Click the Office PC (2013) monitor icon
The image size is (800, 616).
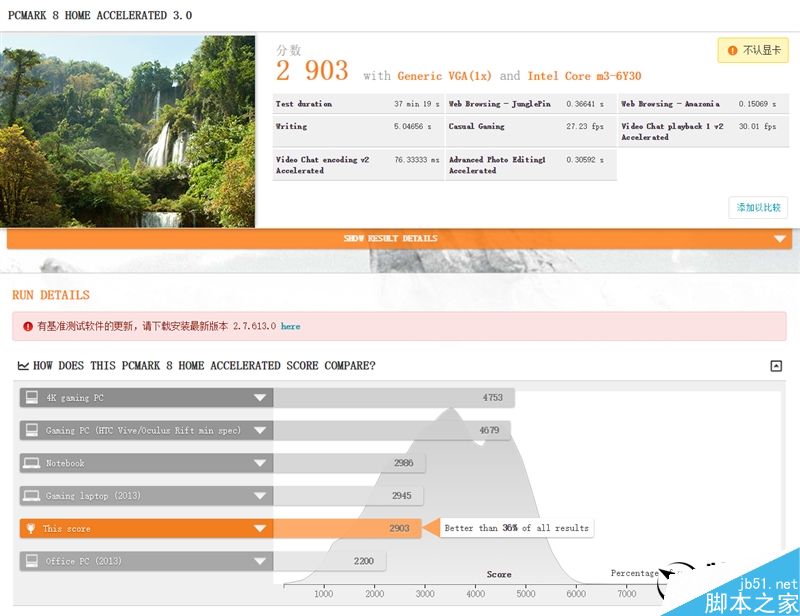click(32, 561)
